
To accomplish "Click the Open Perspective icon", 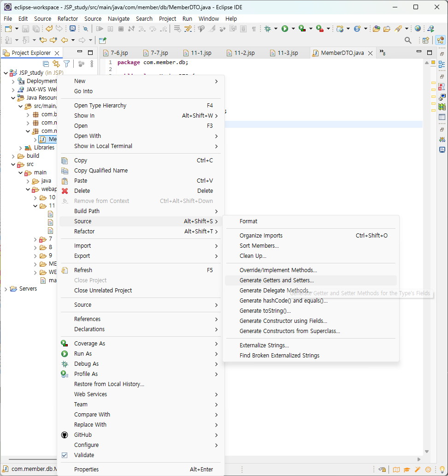I will click(x=426, y=41).
